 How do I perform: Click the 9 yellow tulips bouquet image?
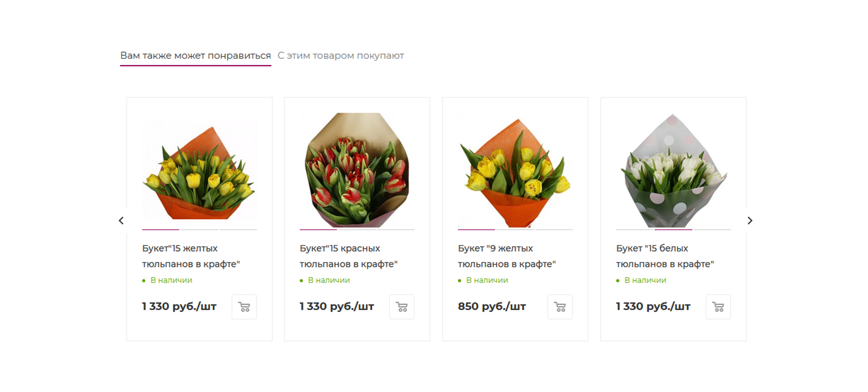(515, 170)
